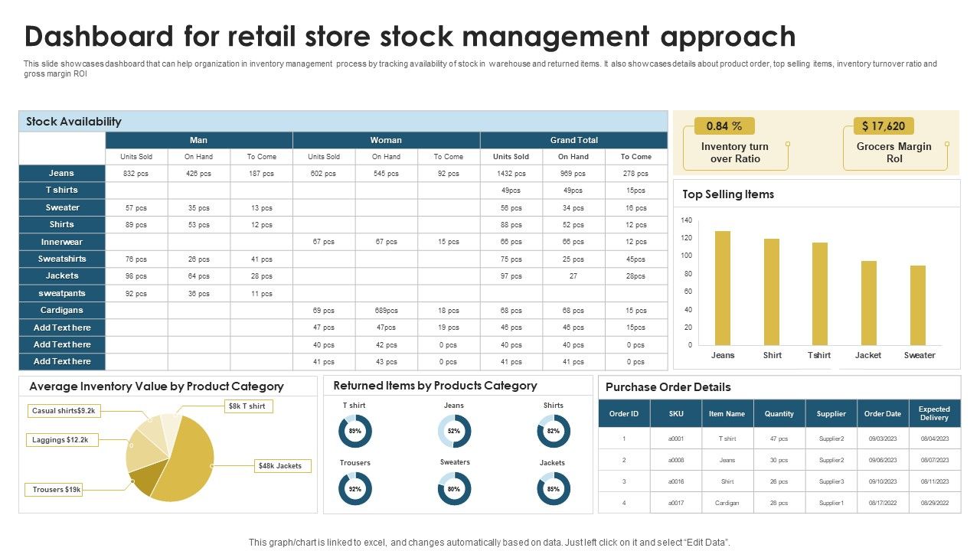Select the 'Woman' column group header
The height and width of the screenshot is (551, 980).
coord(386,140)
